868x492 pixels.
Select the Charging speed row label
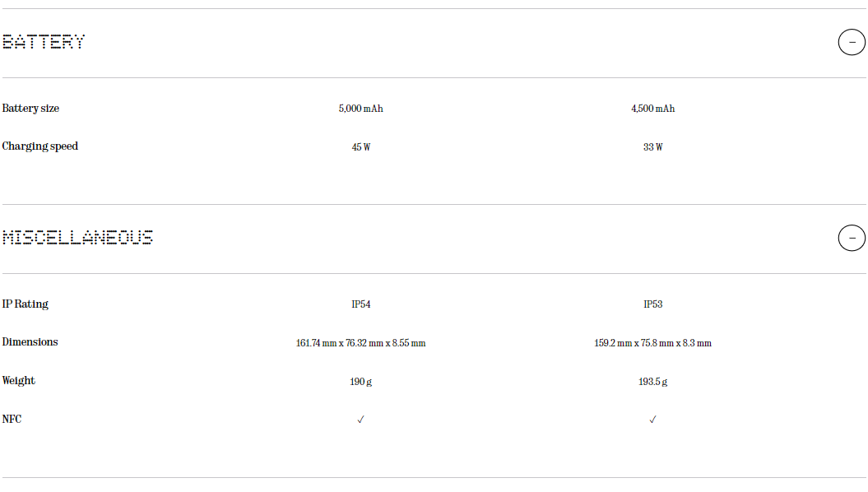39,146
